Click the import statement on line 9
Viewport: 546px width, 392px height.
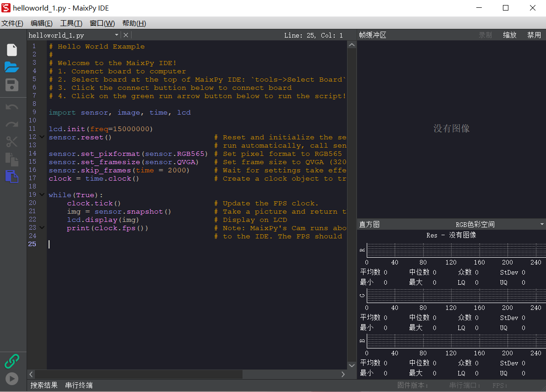120,112
